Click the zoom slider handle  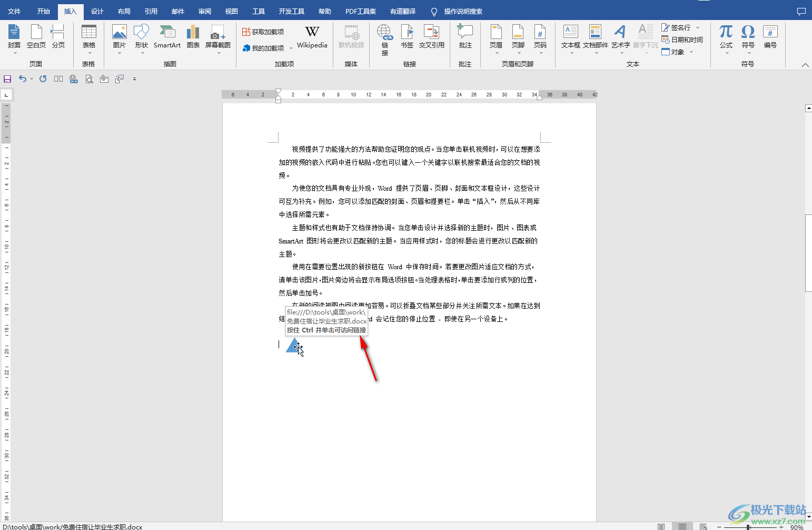(x=748, y=527)
